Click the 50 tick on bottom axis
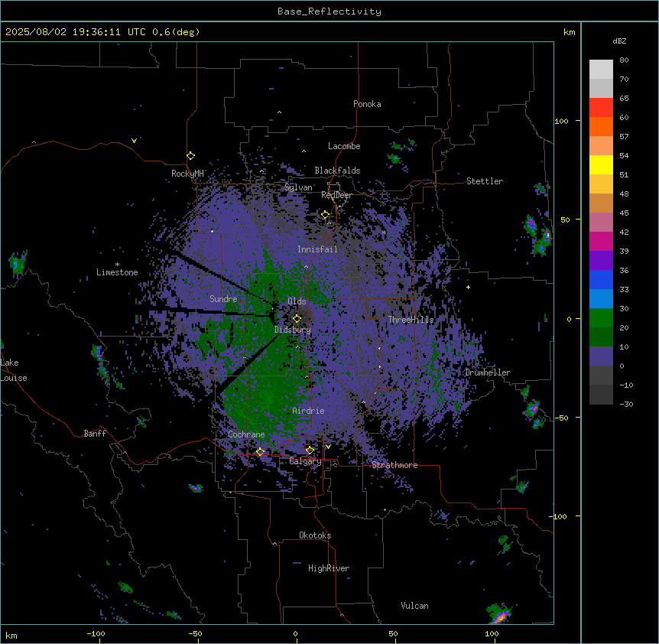 [393, 633]
